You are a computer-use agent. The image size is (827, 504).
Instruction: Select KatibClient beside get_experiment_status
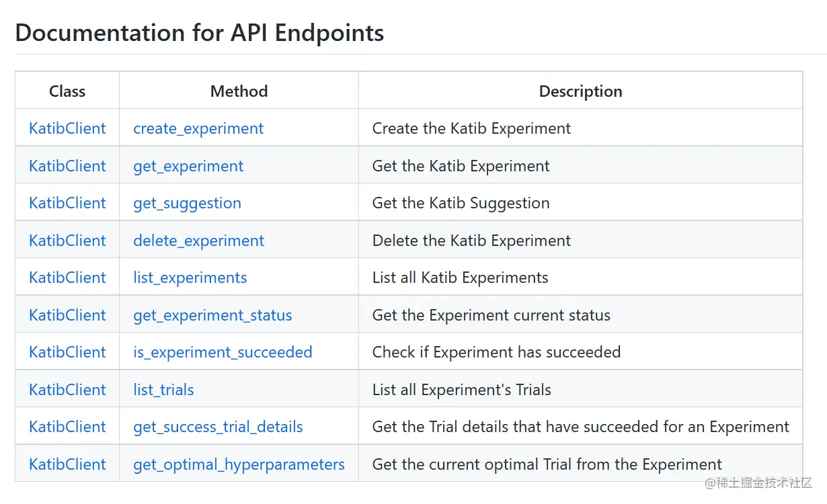click(x=67, y=315)
